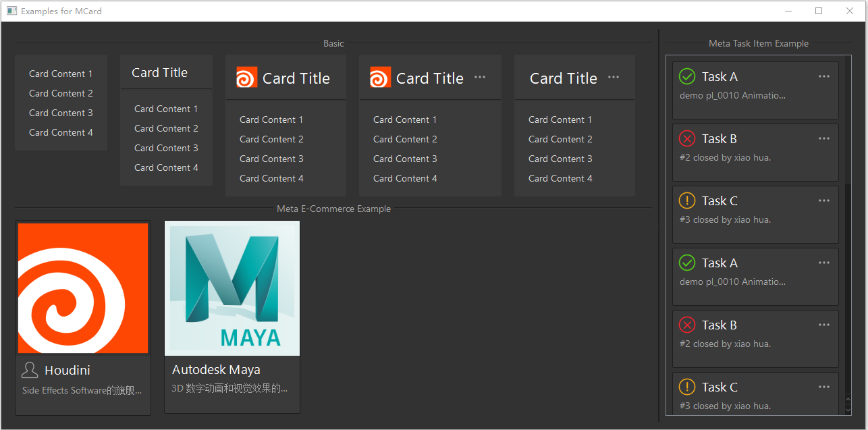This screenshot has height=430, width=868.
Task: Open the ellipsis menu of the topmost Task B
Action: pos(824,138)
